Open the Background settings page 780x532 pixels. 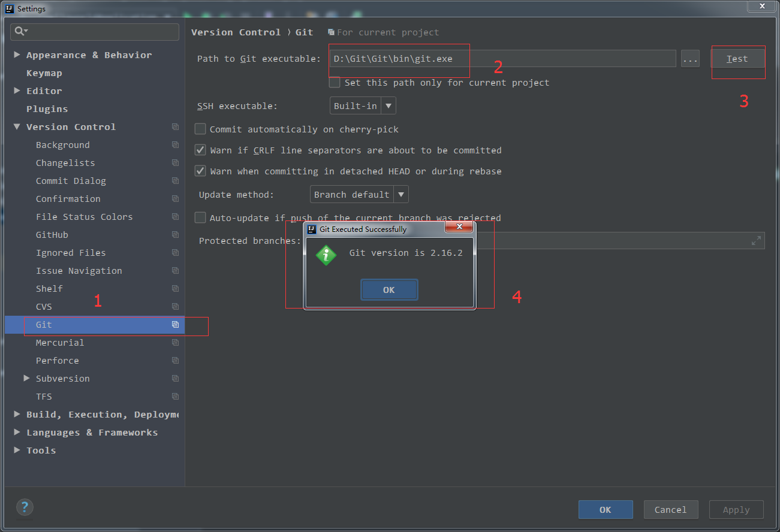pos(63,145)
